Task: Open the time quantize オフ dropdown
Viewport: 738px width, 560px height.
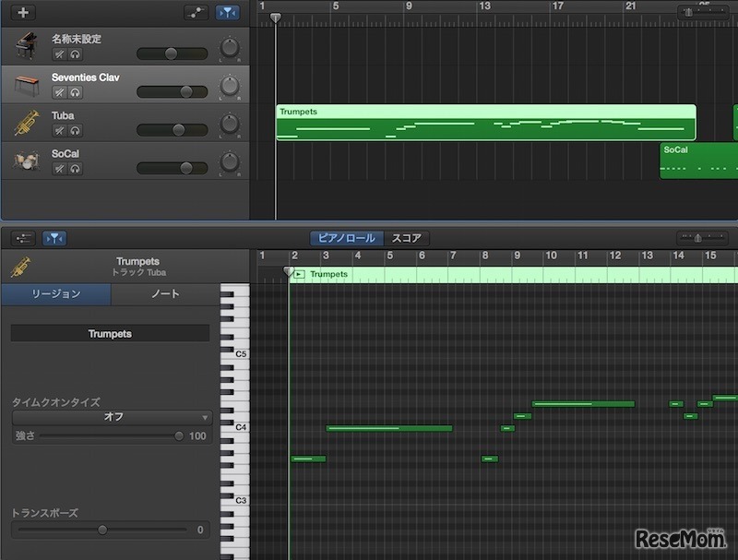Action: coord(112,417)
